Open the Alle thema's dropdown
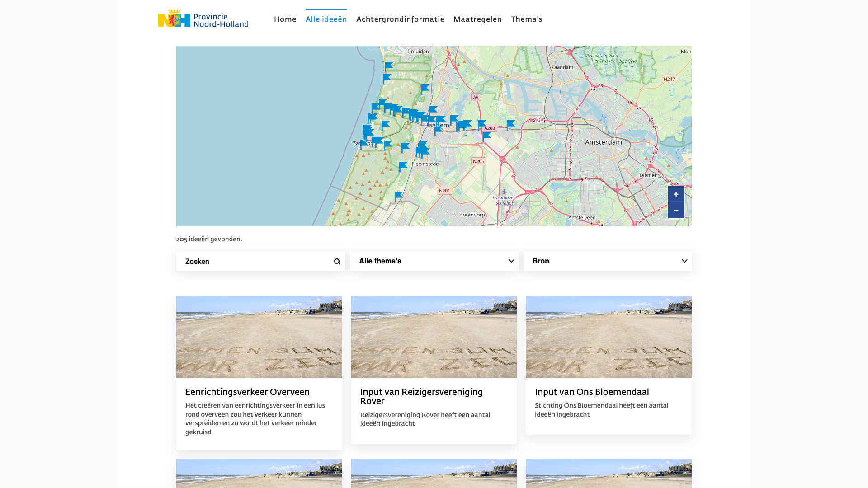Viewport: 868px width, 488px height. [434, 261]
